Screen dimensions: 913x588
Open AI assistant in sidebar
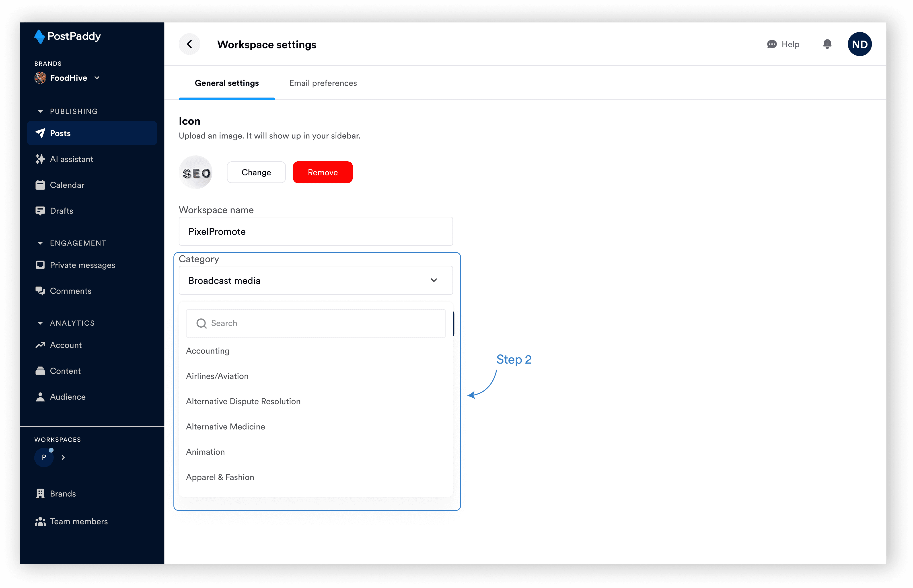[71, 159]
